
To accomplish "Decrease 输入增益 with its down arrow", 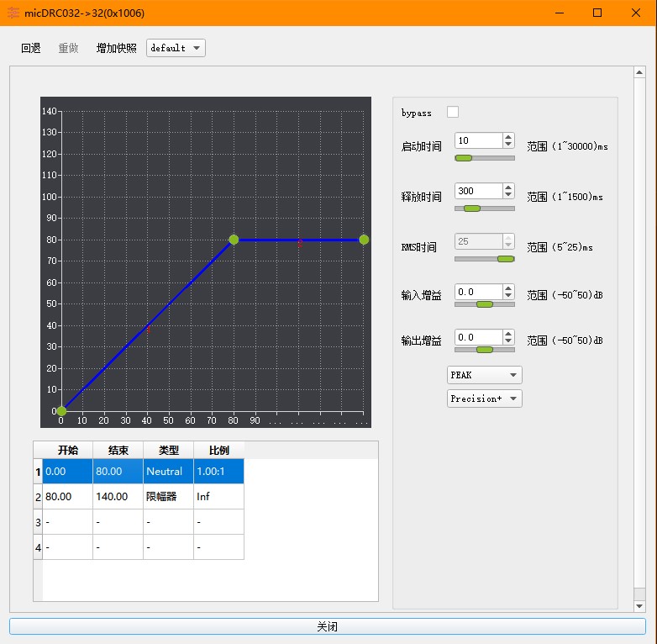I will point(508,296).
